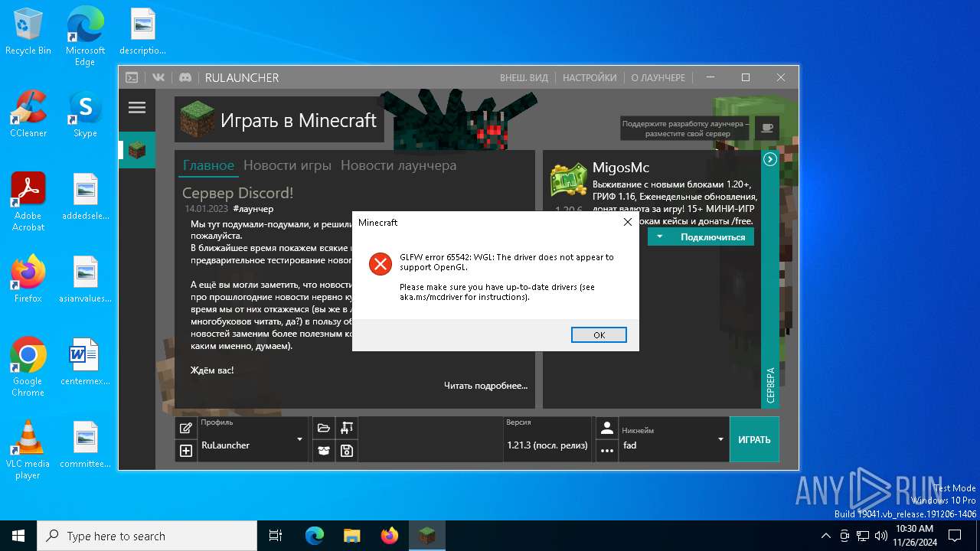
Task: Open the Microsoft Edge desktop shortcut
Action: (85, 37)
